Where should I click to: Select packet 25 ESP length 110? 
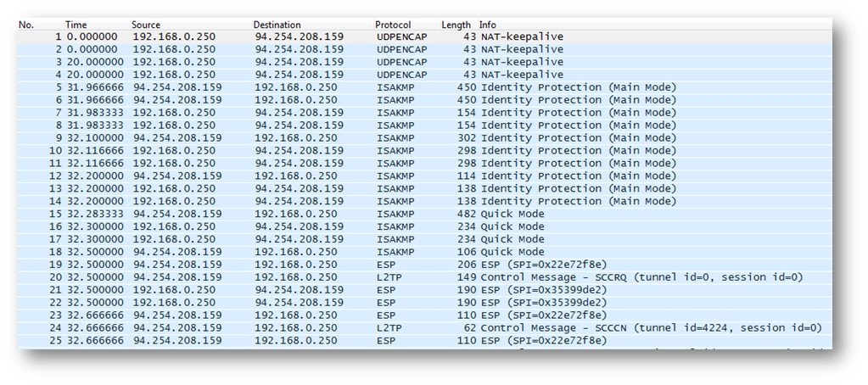pyautogui.click(x=424, y=341)
